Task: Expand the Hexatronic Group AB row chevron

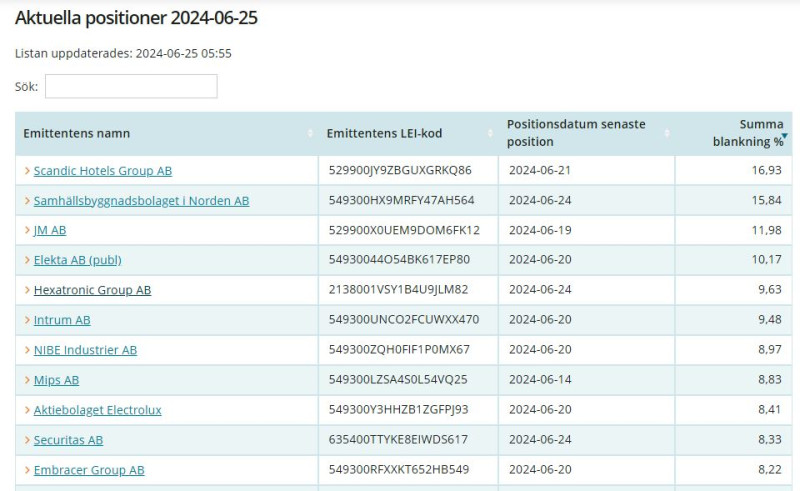Action: pos(28,290)
